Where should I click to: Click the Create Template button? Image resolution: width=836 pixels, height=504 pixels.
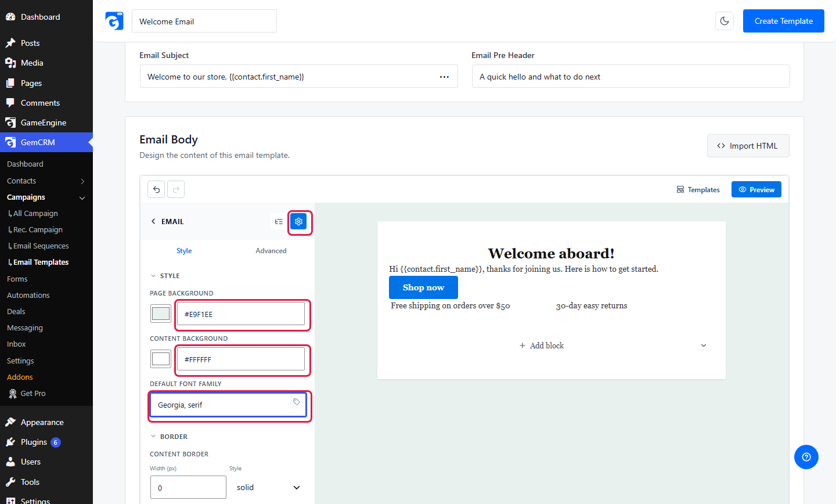784,21
